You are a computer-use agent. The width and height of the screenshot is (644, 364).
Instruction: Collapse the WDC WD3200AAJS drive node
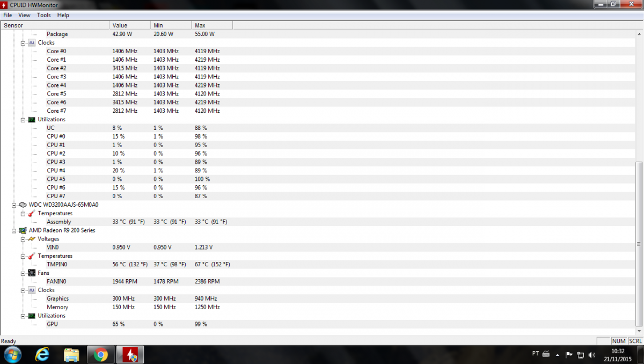click(14, 205)
